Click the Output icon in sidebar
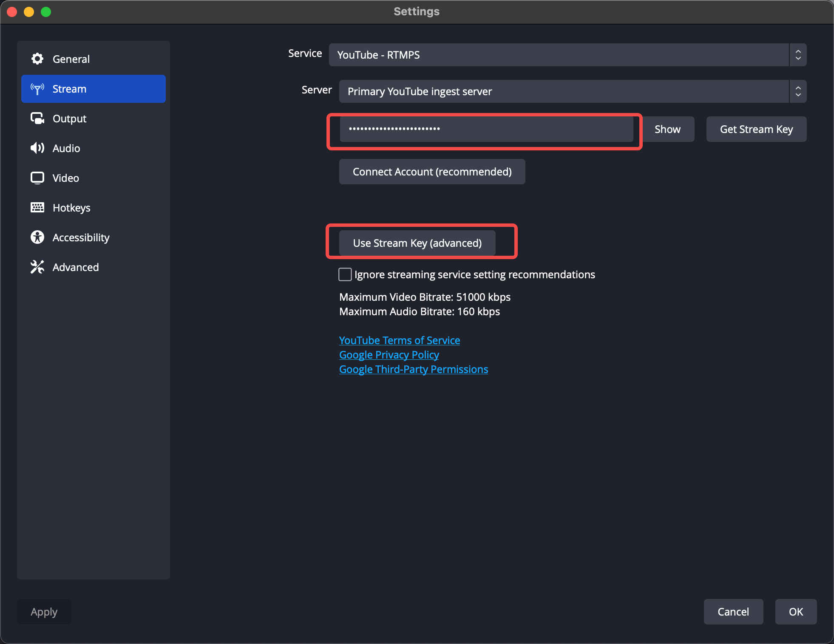Image resolution: width=834 pixels, height=644 pixels. [x=37, y=119]
